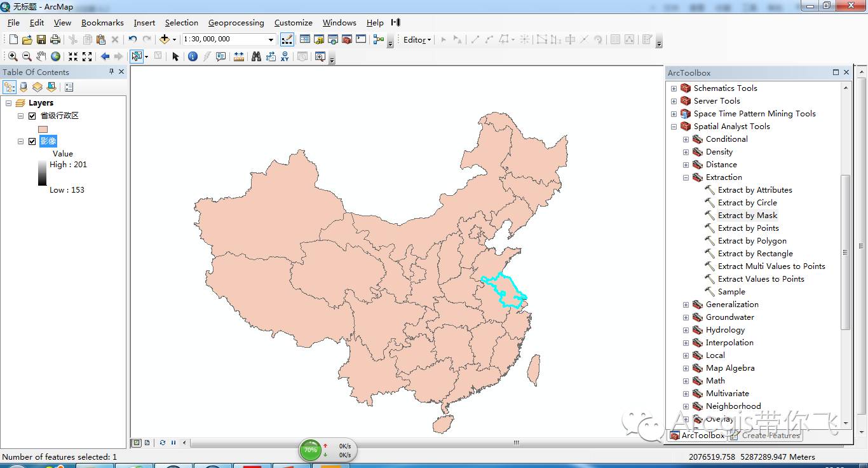The height and width of the screenshot is (468, 868).
Task: Expand the Schematics Tools toolbox
Action: click(x=674, y=88)
